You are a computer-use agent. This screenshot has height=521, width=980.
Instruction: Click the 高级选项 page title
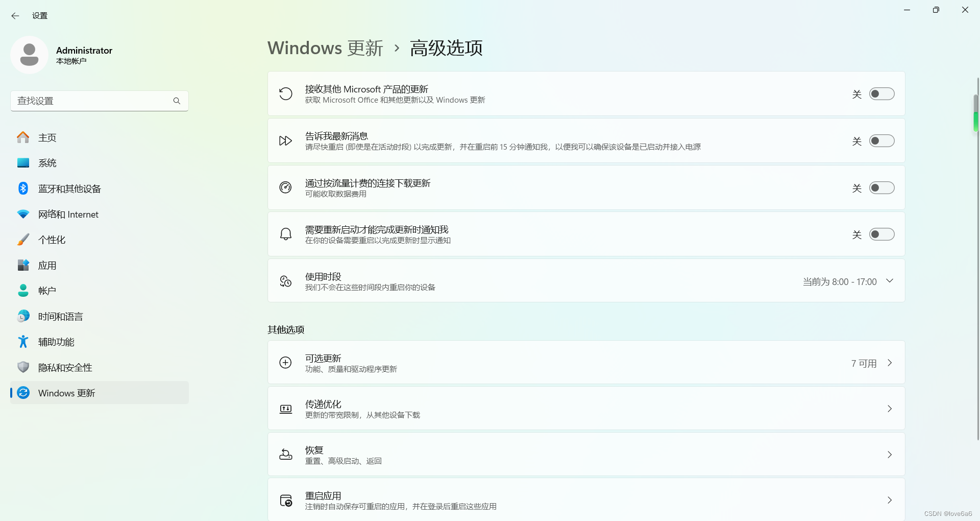pos(446,48)
